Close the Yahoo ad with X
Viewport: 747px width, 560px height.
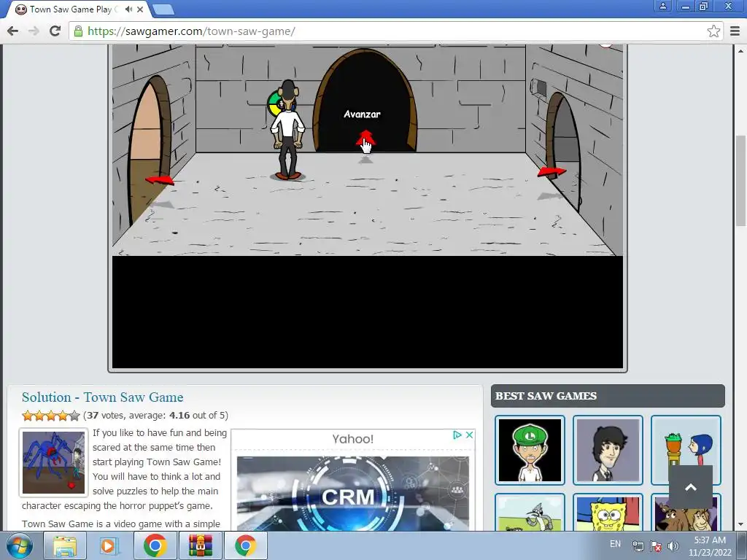point(469,435)
